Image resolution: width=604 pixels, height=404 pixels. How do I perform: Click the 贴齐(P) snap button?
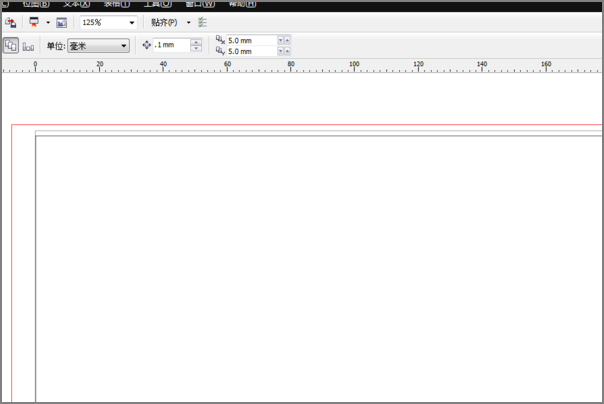[164, 23]
